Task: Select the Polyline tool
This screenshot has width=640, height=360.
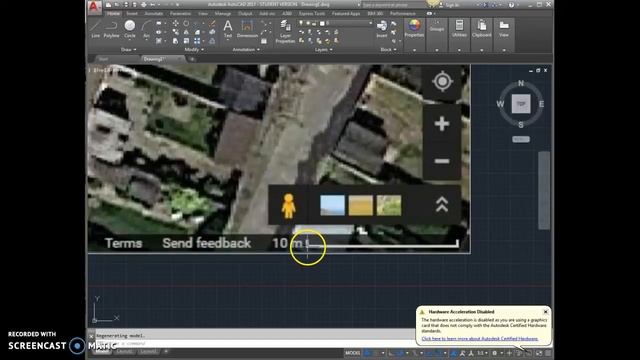Action: (x=111, y=29)
